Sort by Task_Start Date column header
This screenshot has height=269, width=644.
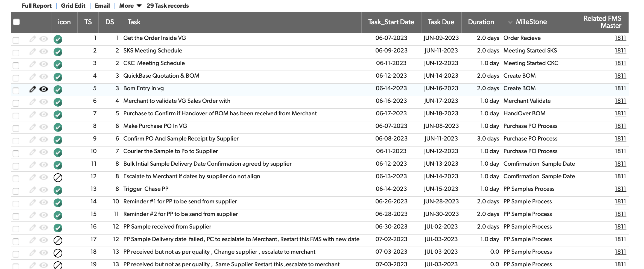[x=391, y=22]
